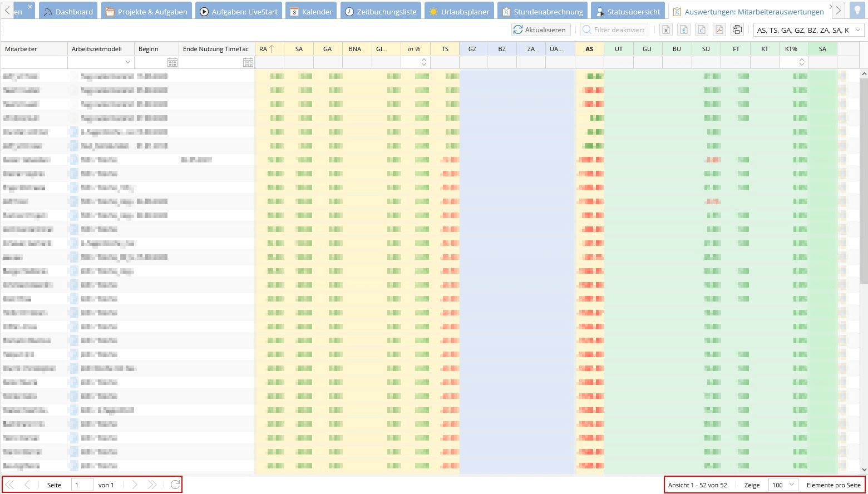Click the lightbulb hint icon
Screen dimensions: 868x494
pyautogui.click(x=857, y=11)
